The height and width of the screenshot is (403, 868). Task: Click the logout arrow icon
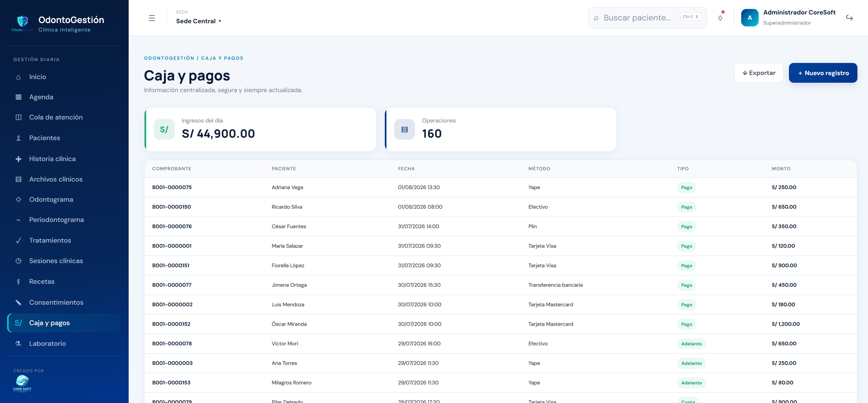coord(849,18)
